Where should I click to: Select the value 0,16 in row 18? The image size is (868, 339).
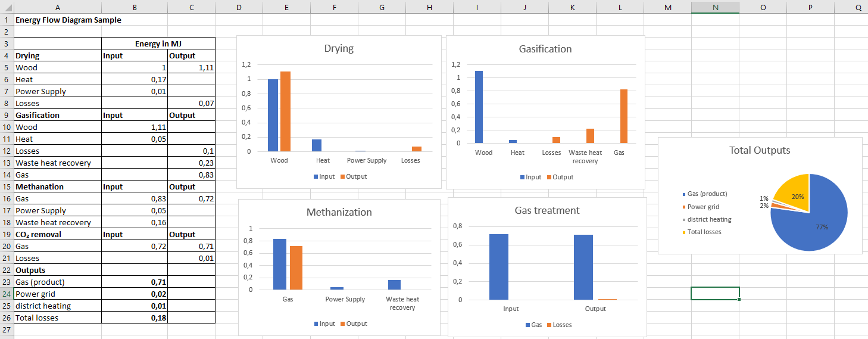pyautogui.click(x=135, y=222)
